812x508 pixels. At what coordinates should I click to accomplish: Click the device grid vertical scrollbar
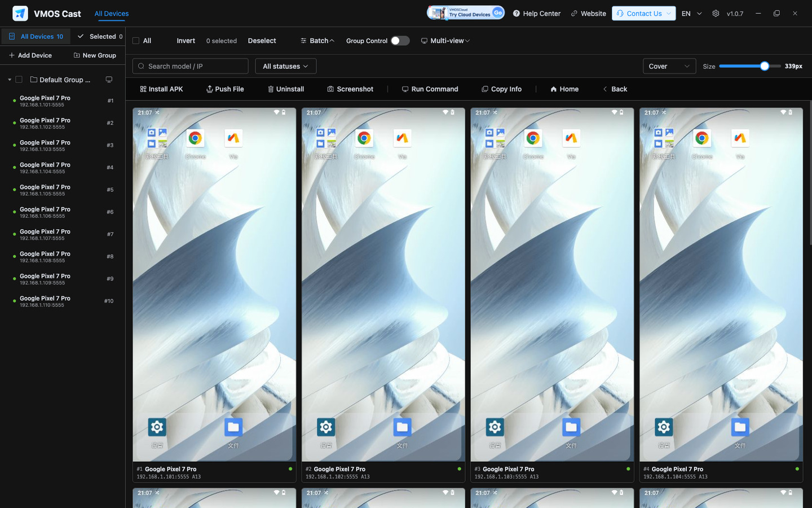(x=810, y=172)
